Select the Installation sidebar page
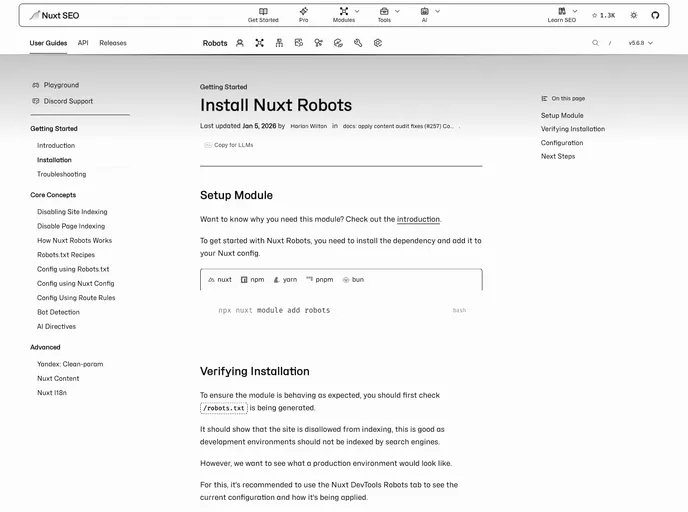The width and height of the screenshot is (688, 512). pyautogui.click(x=54, y=160)
